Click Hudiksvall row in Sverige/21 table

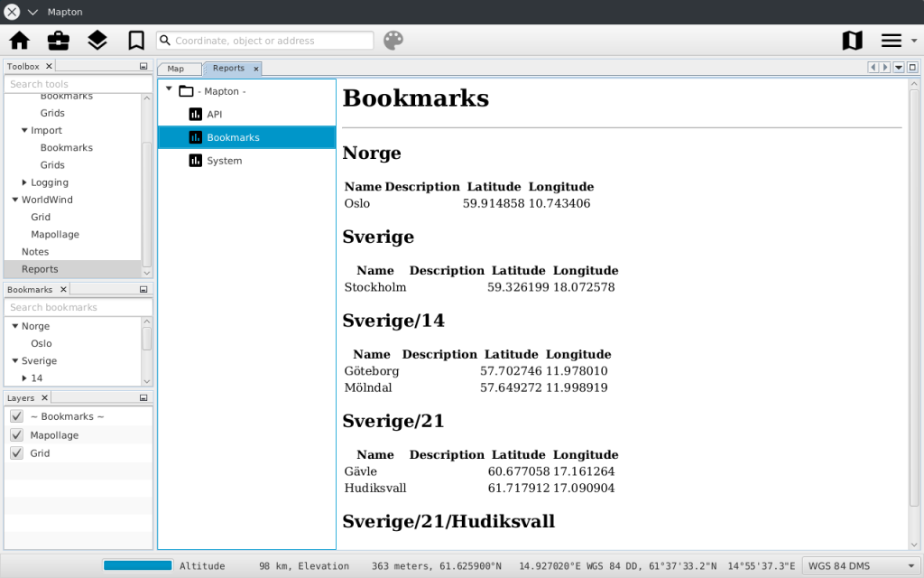click(x=480, y=488)
